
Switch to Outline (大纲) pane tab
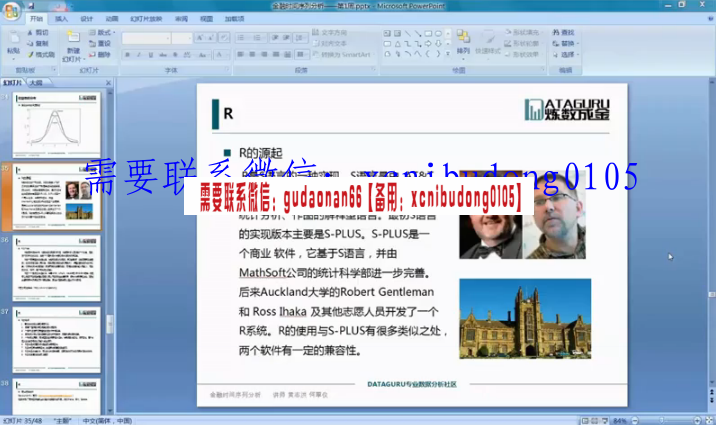coord(37,83)
